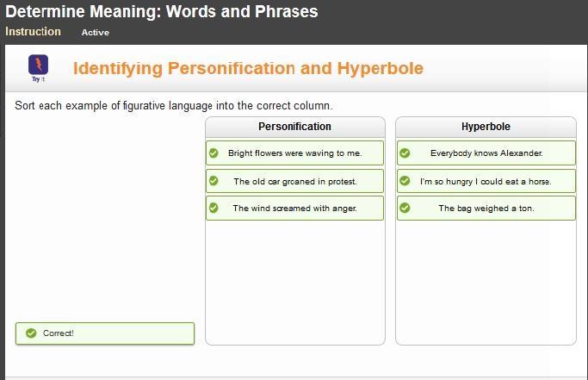
Task: Select 'Bright flowers were waving to me.' card
Action: coord(294,153)
